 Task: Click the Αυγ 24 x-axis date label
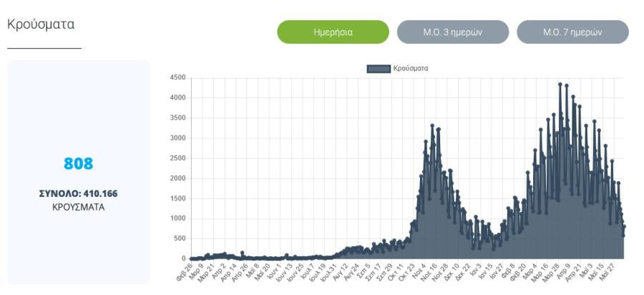pos(351,272)
